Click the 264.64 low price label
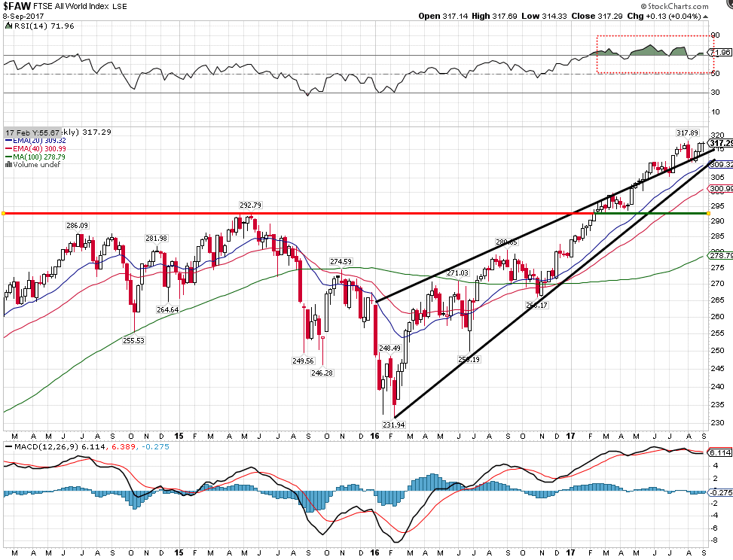This screenshot has width=733, height=560. [167, 309]
